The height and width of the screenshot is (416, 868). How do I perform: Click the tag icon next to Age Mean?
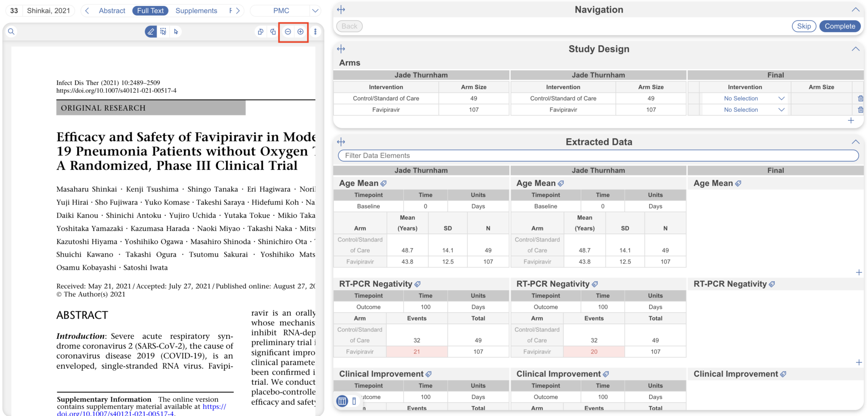point(384,183)
